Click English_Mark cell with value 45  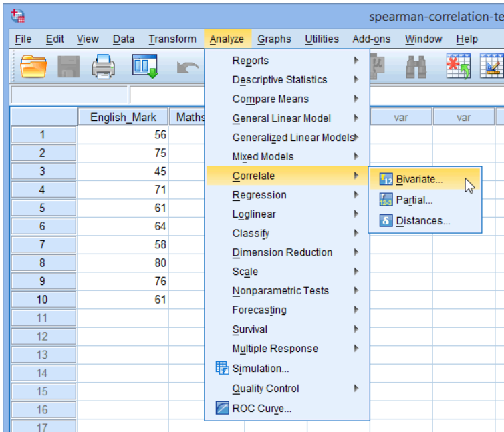click(x=123, y=171)
